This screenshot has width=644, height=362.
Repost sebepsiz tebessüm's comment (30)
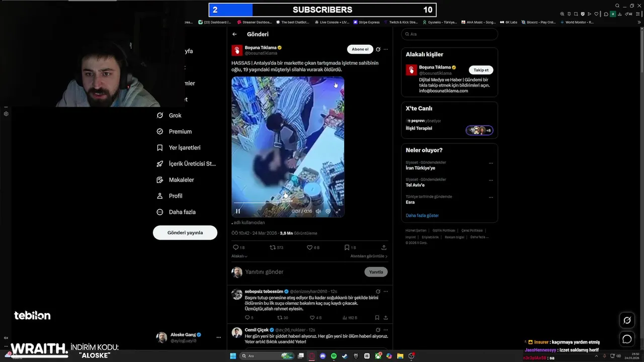click(283, 318)
